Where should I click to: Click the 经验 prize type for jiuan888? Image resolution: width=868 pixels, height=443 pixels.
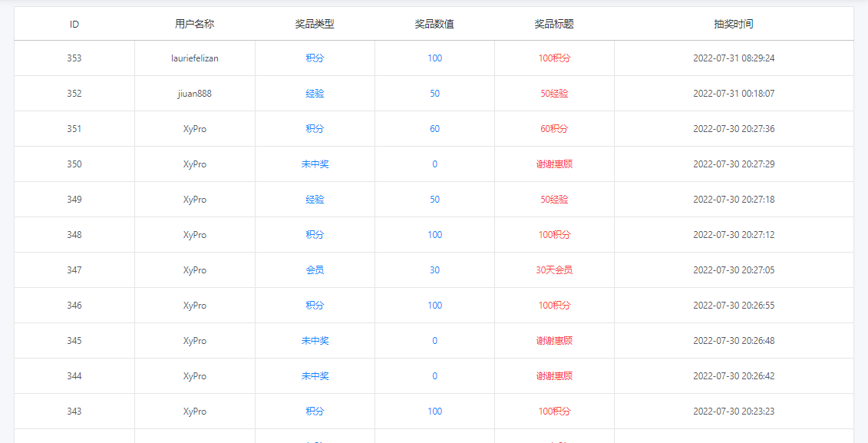(x=314, y=93)
